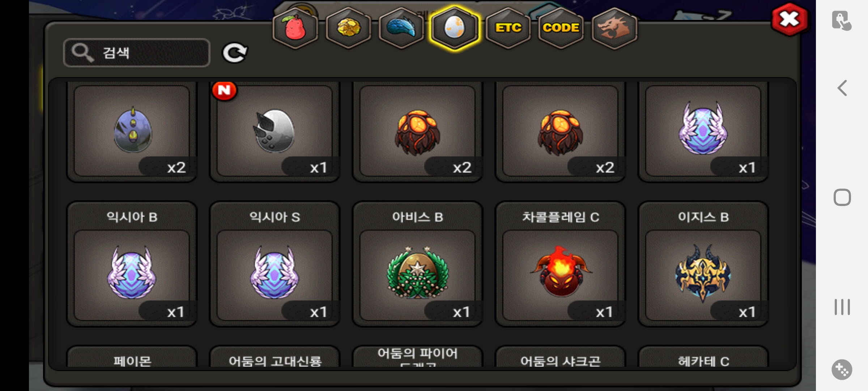Focus the 검색 search field
Image resolution: width=868 pixels, height=391 pixels.
[x=137, y=53]
